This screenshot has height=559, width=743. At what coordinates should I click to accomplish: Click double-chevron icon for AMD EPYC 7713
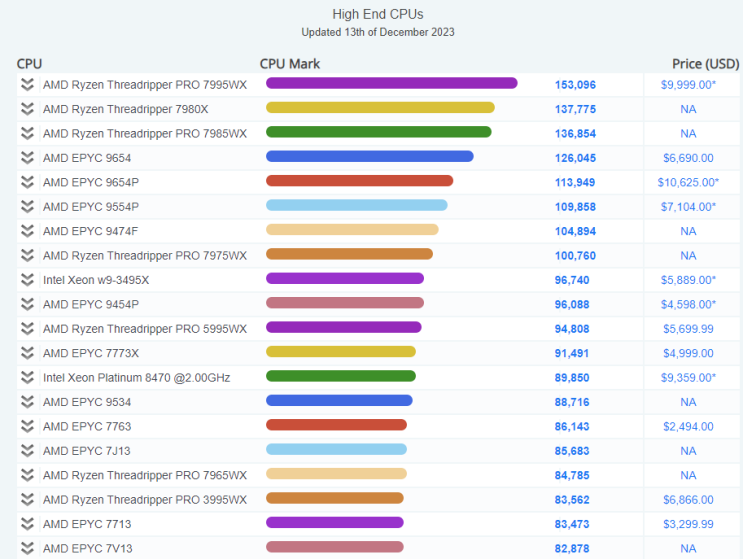pos(27,524)
